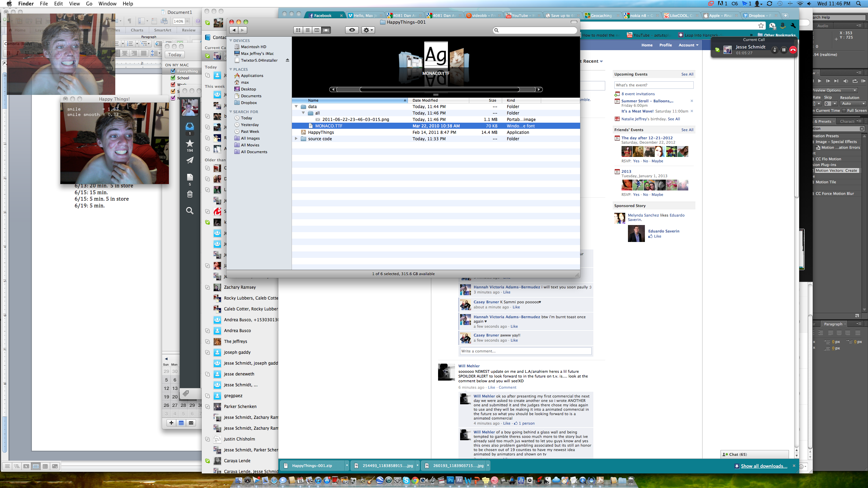Mute microphone in Skype call panel

774,50
